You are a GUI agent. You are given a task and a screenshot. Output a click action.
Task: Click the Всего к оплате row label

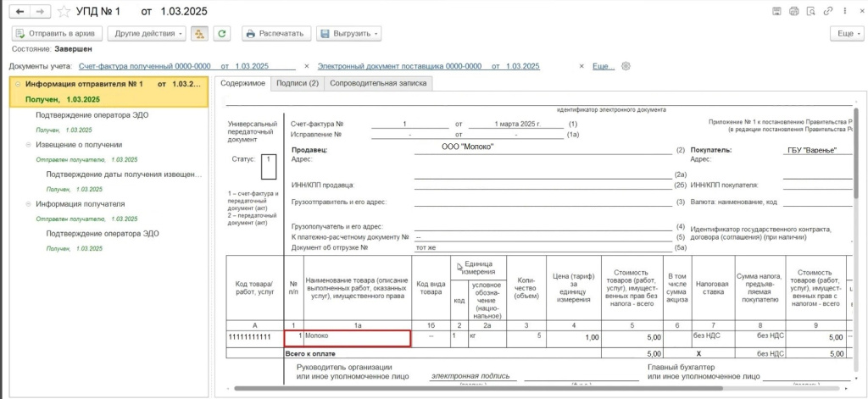tap(310, 353)
